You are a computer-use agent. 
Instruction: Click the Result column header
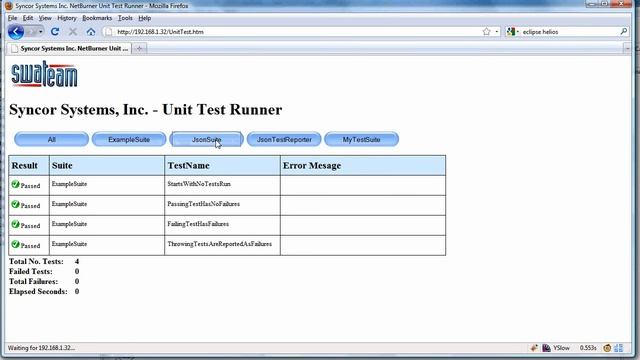(x=29, y=165)
